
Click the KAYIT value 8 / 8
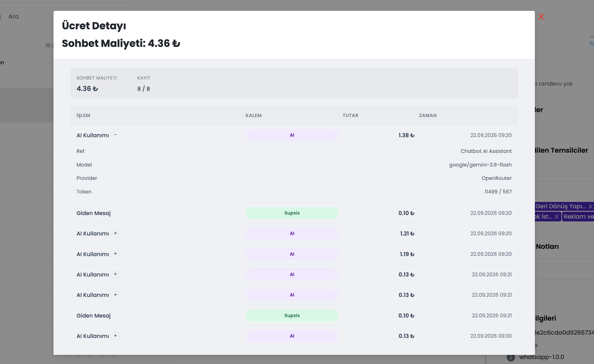click(x=144, y=89)
